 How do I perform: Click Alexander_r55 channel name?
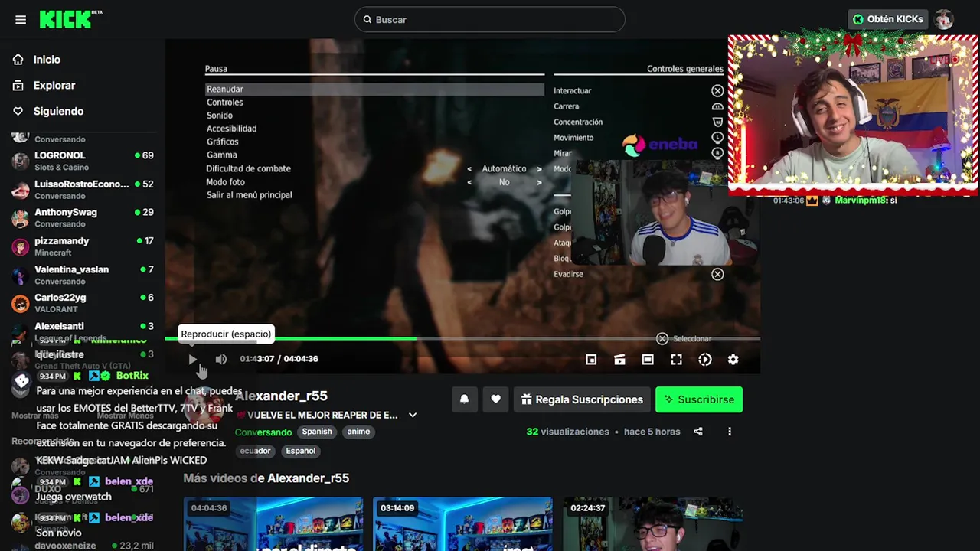(x=281, y=396)
